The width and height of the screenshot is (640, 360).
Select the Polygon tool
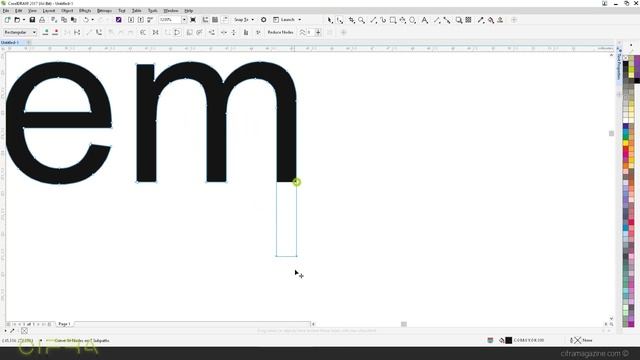tap(413, 20)
